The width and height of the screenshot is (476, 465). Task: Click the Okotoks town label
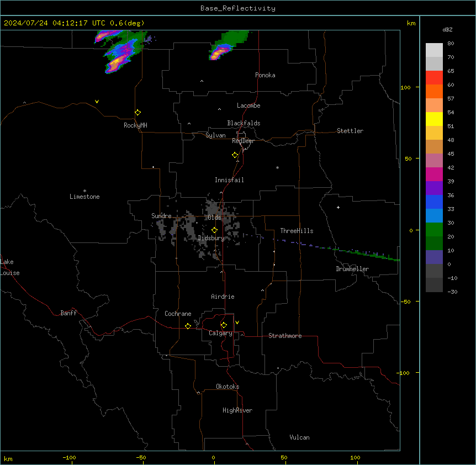[228, 387]
